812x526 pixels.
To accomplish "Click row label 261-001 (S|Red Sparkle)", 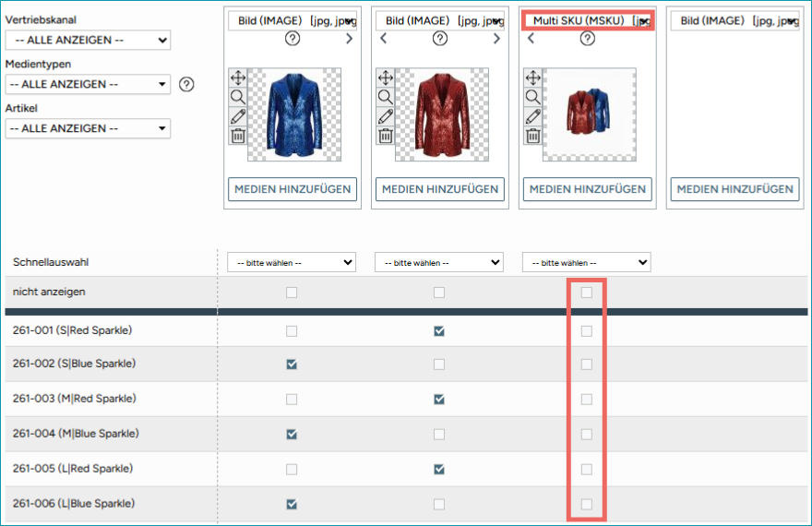I will pyautogui.click(x=73, y=330).
